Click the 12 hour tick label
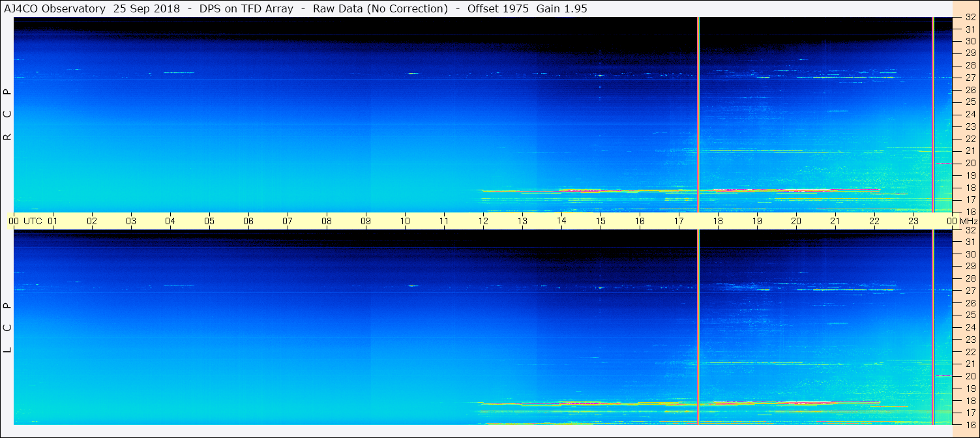This screenshot has width=980, height=438. [x=483, y=221]
